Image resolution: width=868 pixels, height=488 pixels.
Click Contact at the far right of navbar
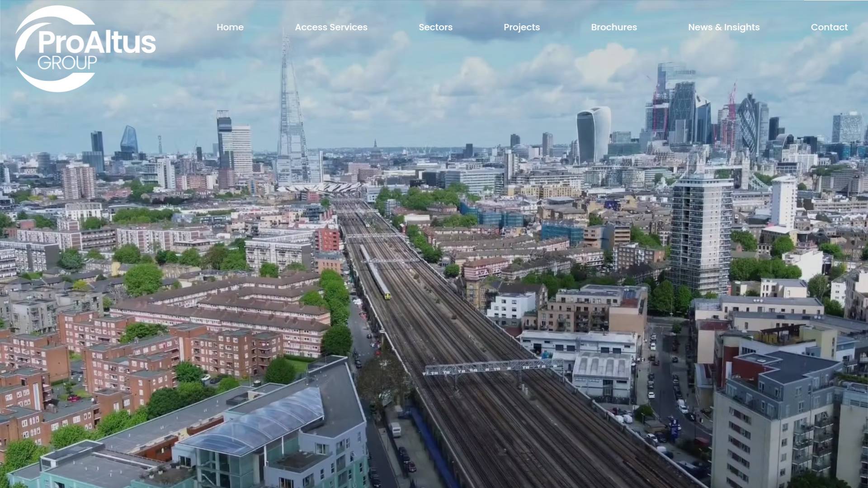tap(829, 27)
